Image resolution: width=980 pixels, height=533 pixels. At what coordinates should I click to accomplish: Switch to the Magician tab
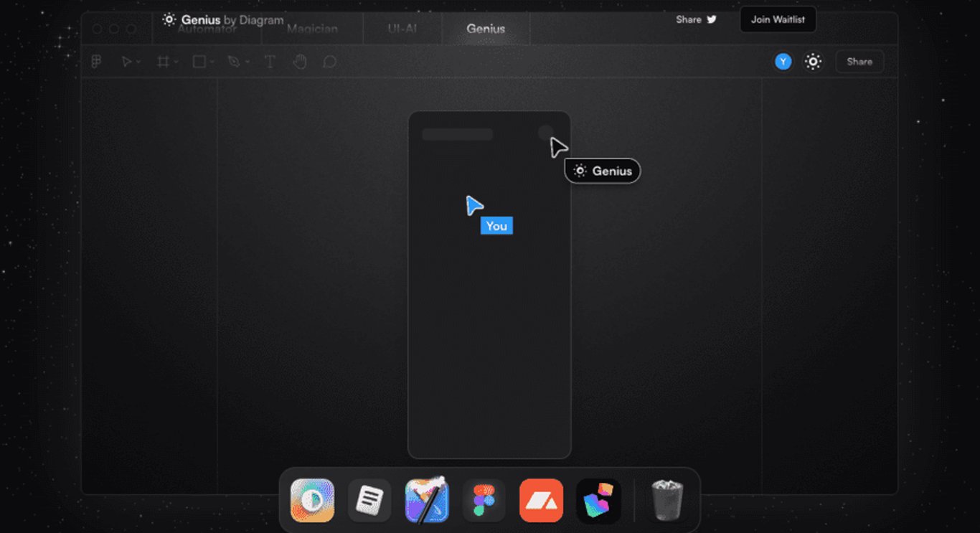312,29
